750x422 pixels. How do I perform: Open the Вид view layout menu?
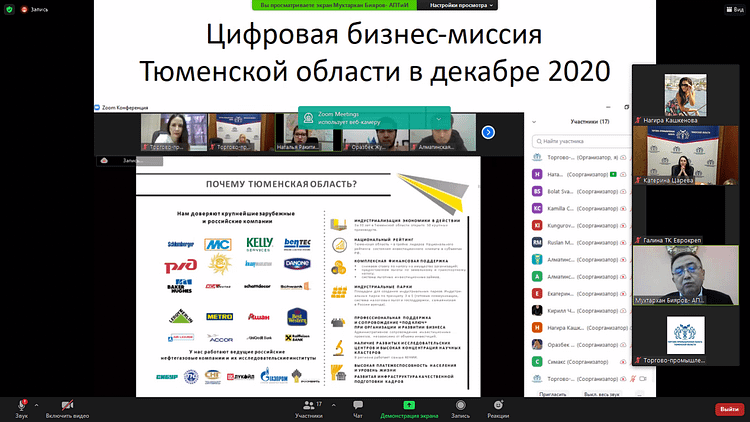click(735, 9)
